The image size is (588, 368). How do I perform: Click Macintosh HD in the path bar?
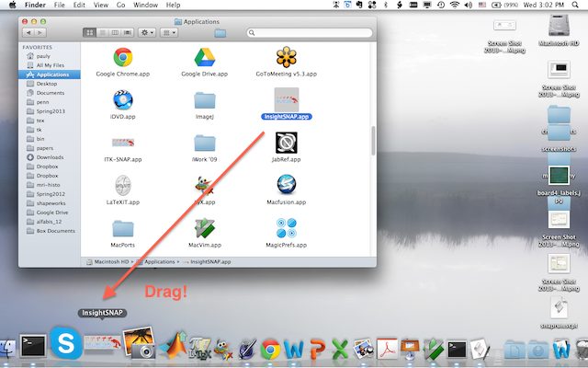[108, 261]
